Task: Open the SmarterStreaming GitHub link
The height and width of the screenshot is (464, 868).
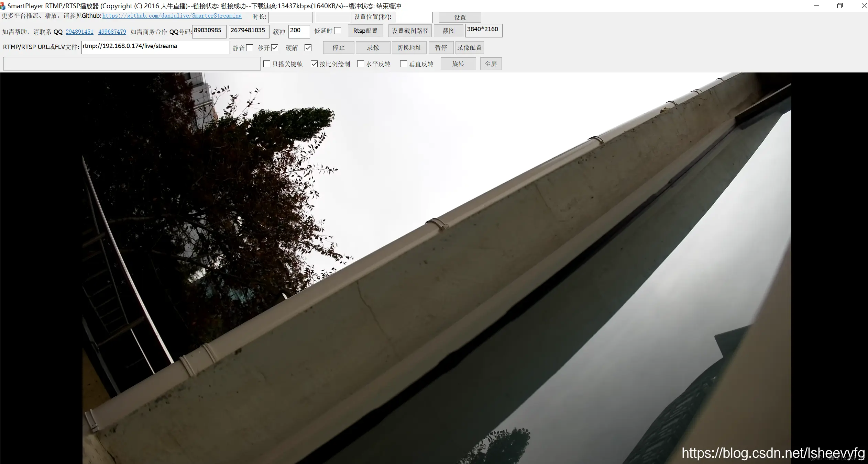Action: tap(172, 16)
